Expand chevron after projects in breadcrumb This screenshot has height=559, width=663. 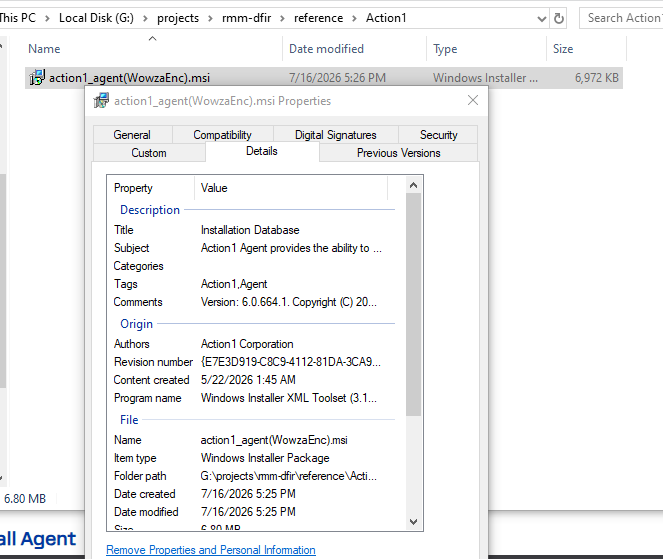pyautogui.click(x=210, y=19)
